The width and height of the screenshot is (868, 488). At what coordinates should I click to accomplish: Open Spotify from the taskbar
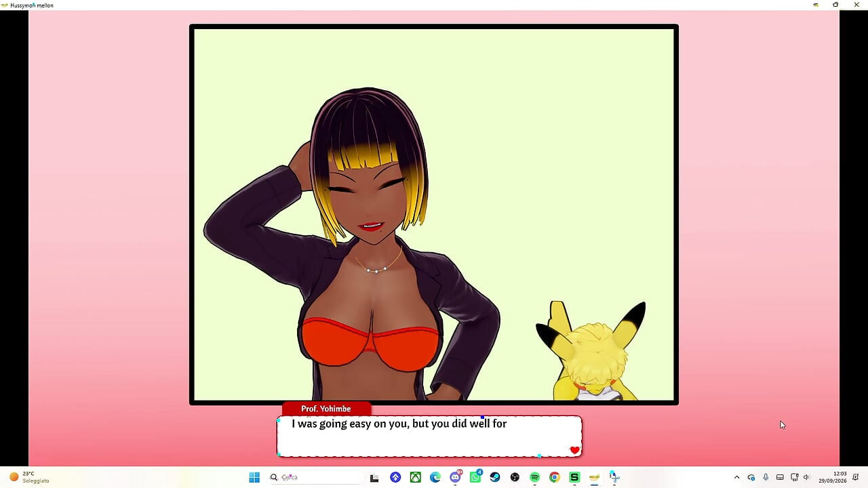click(534, 477)
